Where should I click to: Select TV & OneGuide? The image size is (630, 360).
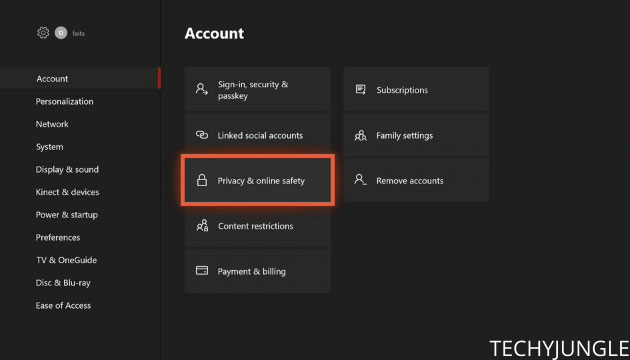coord(66,260)
